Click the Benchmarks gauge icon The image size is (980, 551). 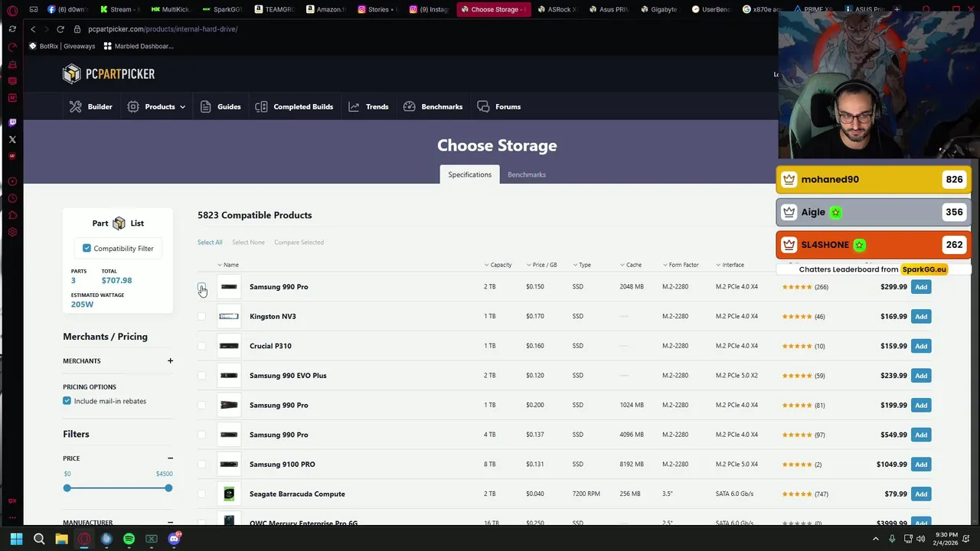click(x=409, y=106)
